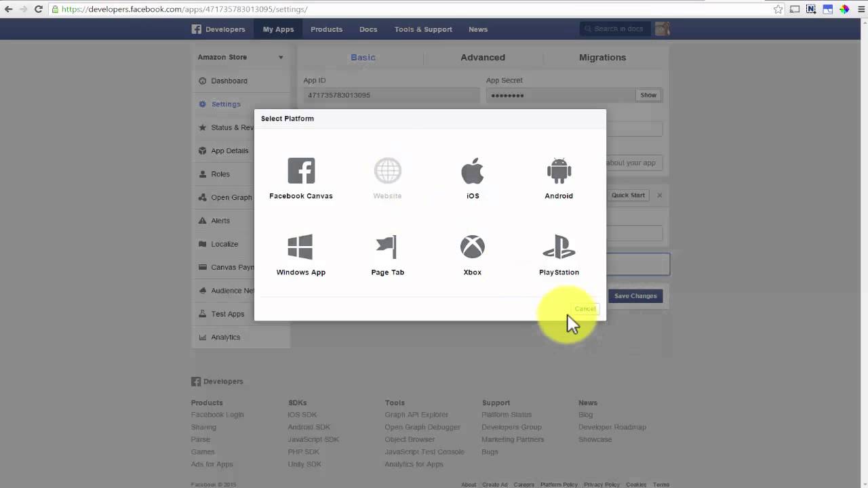Click the Status & Review star icon
The image size is (868, 488).
click(202, 127)
